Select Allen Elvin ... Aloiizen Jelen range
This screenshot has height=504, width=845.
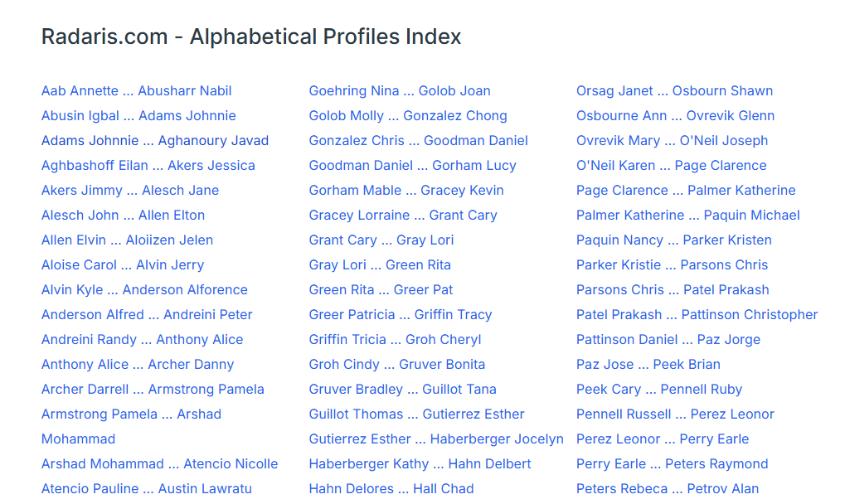coord(127,240)
